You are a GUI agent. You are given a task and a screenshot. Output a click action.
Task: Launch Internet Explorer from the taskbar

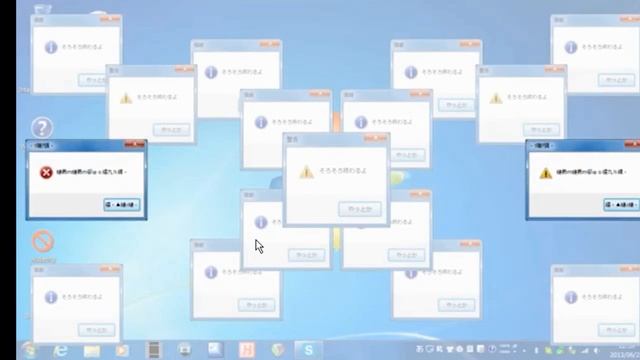click(x=60, y=350)
